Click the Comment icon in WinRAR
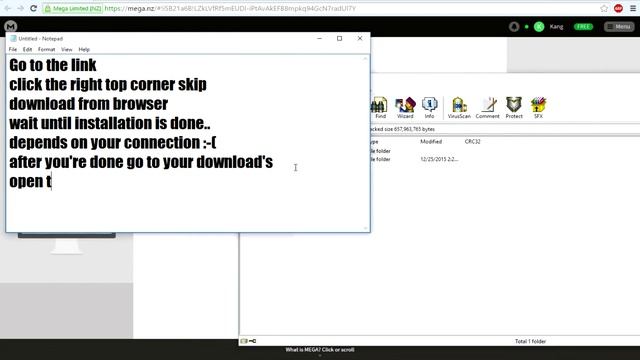The height and width of the screenshot is (360, 640). click(487, 108)
